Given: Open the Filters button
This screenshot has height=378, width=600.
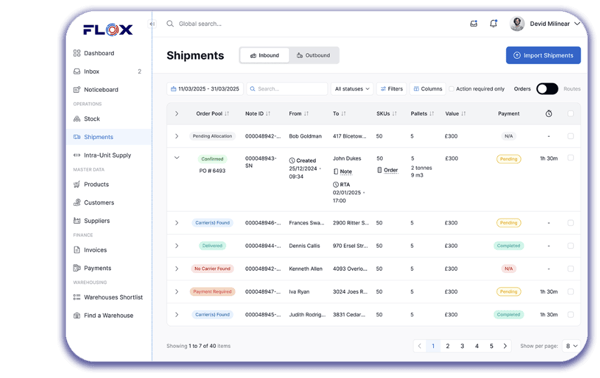Looking at the screenshot, I should (x=391, y=89).
